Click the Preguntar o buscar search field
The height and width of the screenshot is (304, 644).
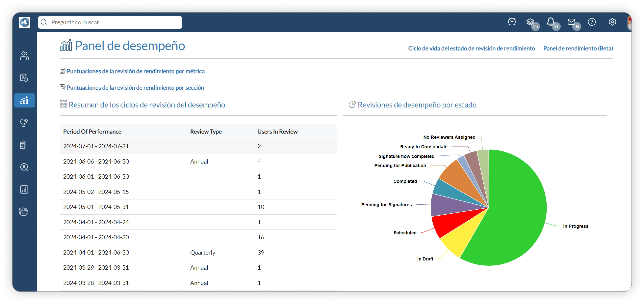pos(110,22)
